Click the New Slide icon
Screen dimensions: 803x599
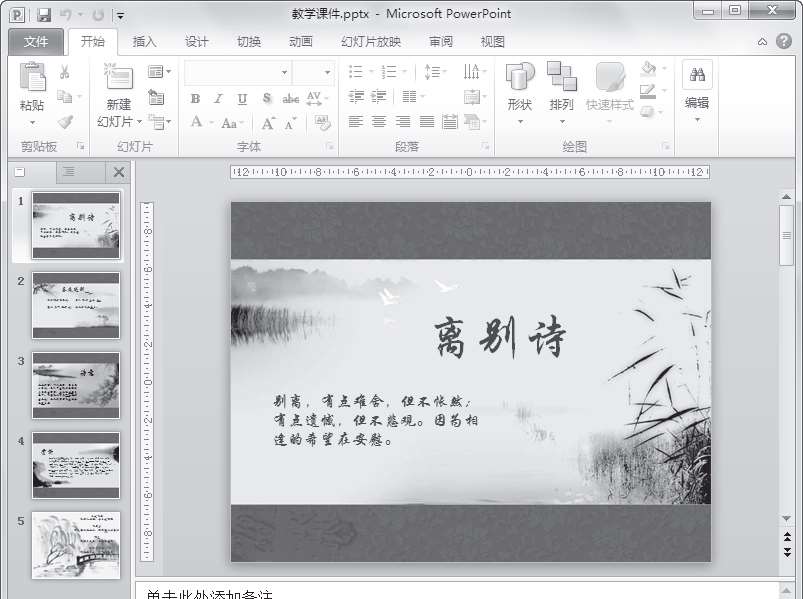(x=118, y=78)
